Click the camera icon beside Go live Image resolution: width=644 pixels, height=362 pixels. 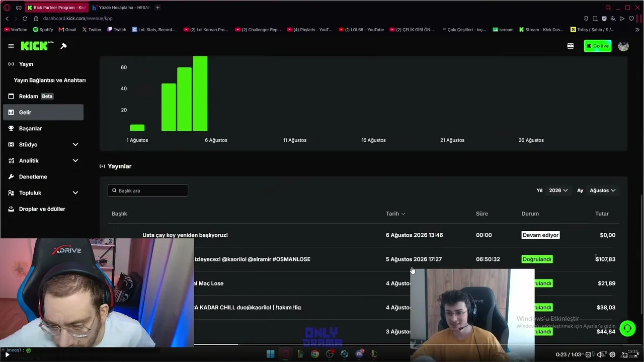point(571,46)
